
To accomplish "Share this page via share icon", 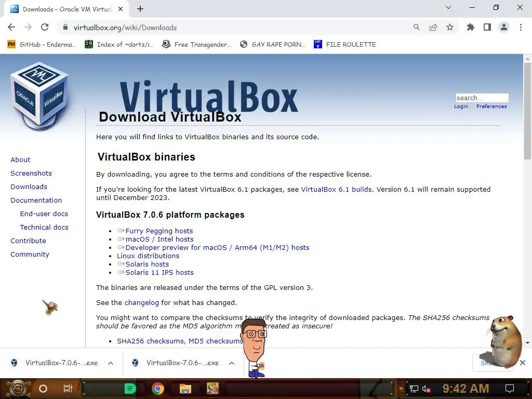I will point(433,27).
